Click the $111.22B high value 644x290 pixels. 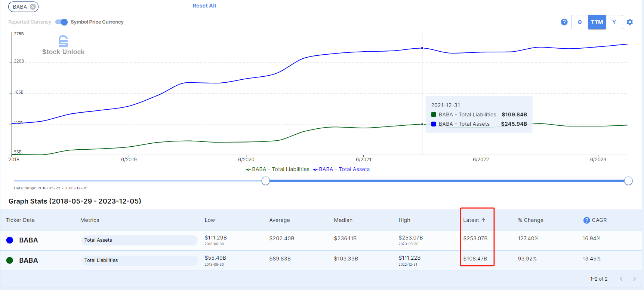tap(410, 258)
